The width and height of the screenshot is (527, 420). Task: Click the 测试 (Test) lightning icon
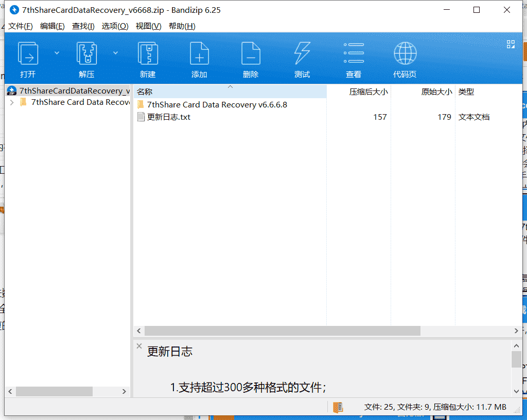pyautogui.click(x=302, y=53)
